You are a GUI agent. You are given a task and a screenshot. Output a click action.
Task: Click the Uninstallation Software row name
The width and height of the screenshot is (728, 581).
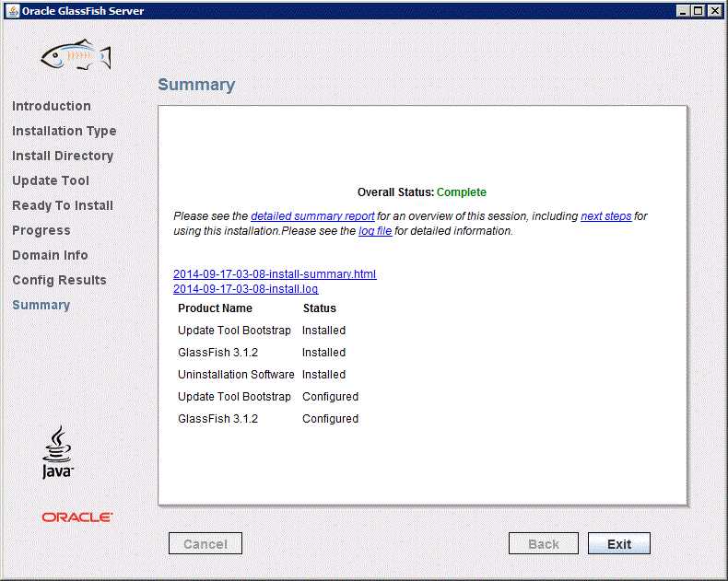[x=236, y=375]
